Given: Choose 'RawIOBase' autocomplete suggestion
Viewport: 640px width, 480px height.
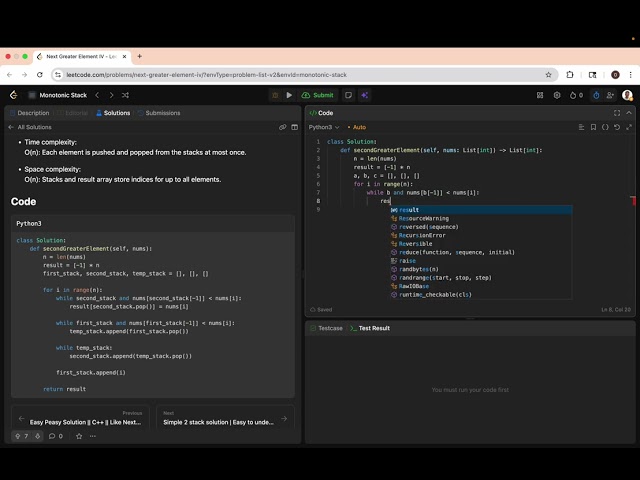Looking at the screenshot, I should [x=481, y=286].
